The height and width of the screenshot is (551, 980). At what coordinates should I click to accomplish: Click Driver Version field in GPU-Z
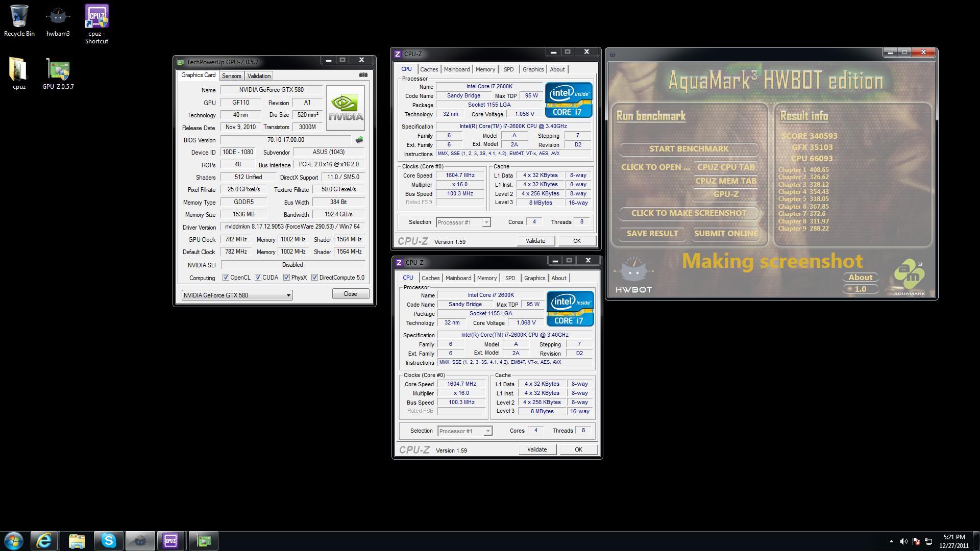click(x=292, y=227)
